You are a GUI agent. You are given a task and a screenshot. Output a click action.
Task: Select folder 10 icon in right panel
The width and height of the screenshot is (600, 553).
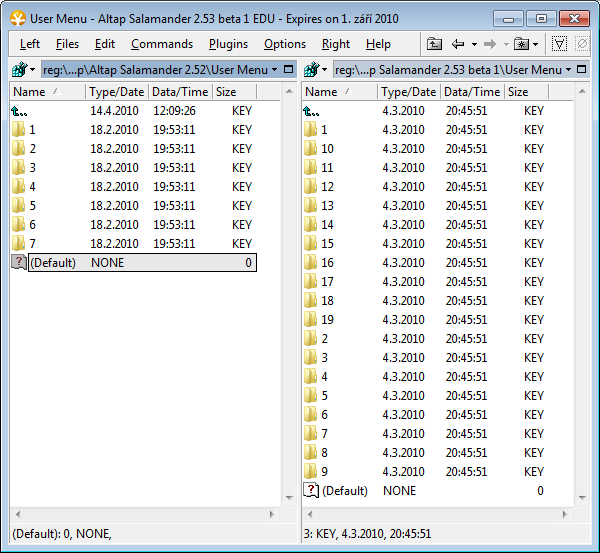point(310,148)
